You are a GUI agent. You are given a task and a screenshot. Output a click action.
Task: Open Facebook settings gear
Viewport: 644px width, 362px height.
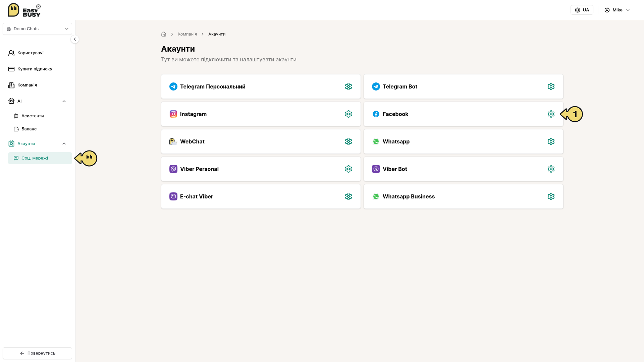(x=551, y=114)
